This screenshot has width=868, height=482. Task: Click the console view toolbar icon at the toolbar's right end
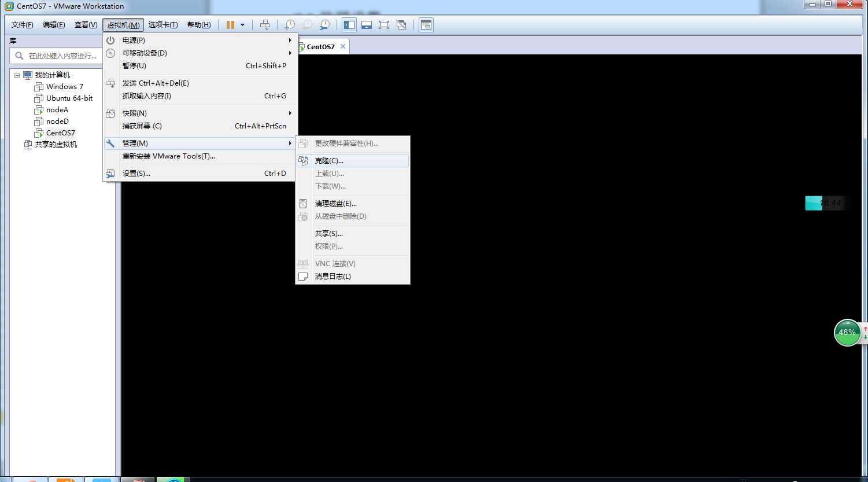(426, 25)
